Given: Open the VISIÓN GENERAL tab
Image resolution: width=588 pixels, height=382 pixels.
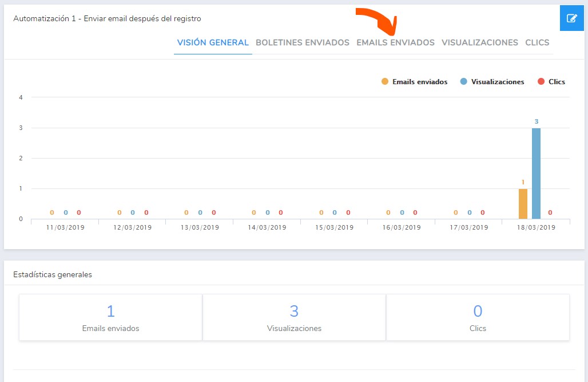Looking at the screenshot, I should 213,42.
